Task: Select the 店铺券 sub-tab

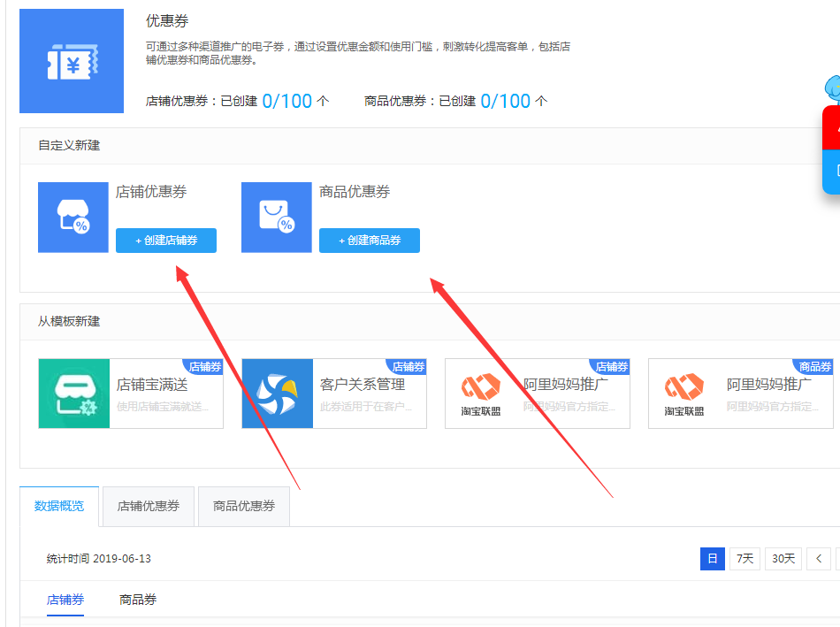Action: coord(65,600)
